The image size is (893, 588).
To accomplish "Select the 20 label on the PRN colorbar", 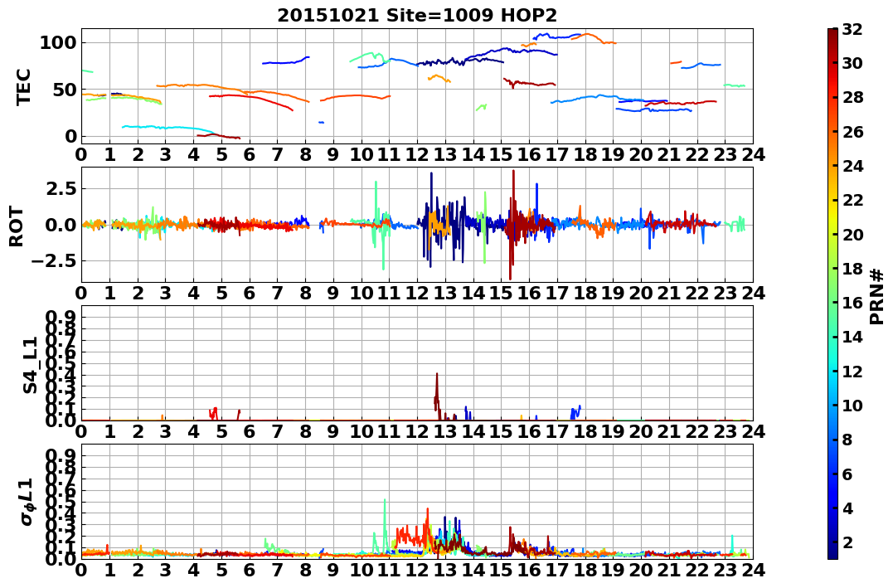I will [852, 234].
